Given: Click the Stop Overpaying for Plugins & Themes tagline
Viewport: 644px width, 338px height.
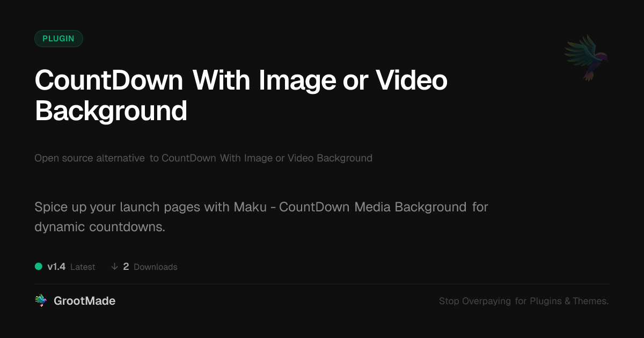Looking at the screenshot, I should pyautogui.click(x=524, y=301).
